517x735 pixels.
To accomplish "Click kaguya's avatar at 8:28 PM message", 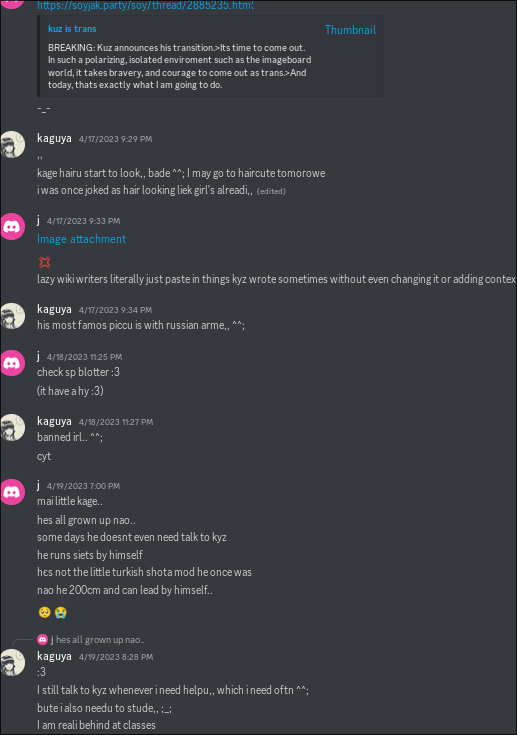I will coord(12,662).
